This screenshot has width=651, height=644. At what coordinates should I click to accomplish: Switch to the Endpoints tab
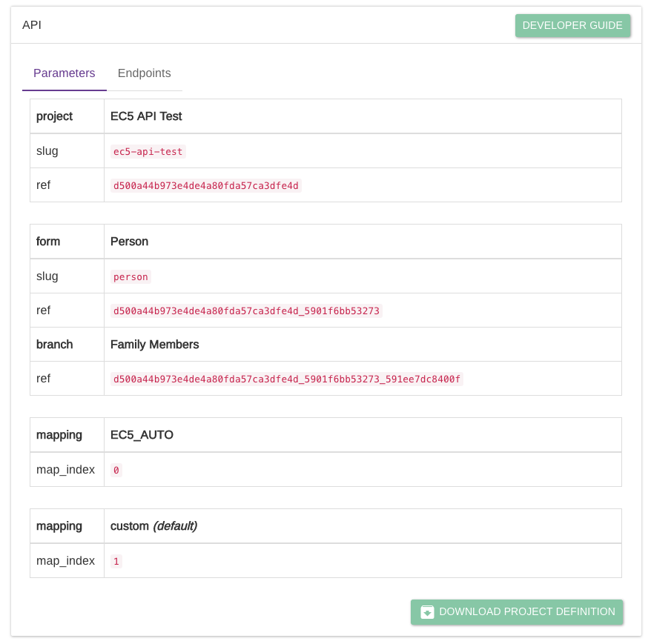click(144, 73)
